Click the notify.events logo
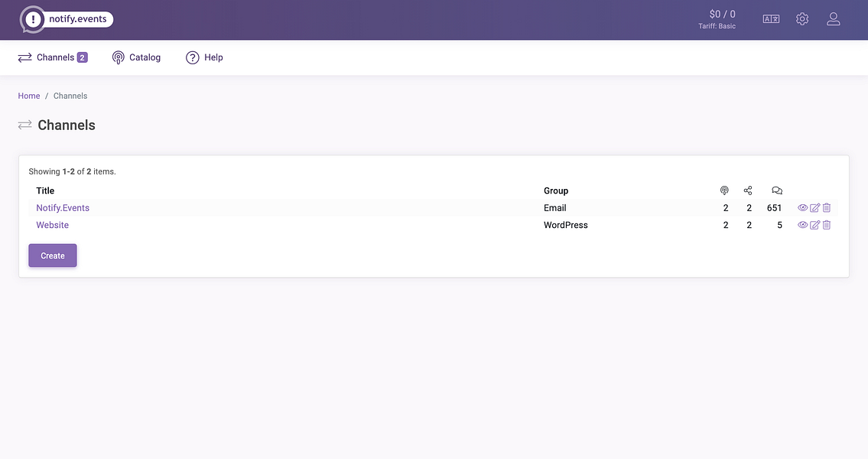This screenshot has height=459, width=868. (65, 18)
